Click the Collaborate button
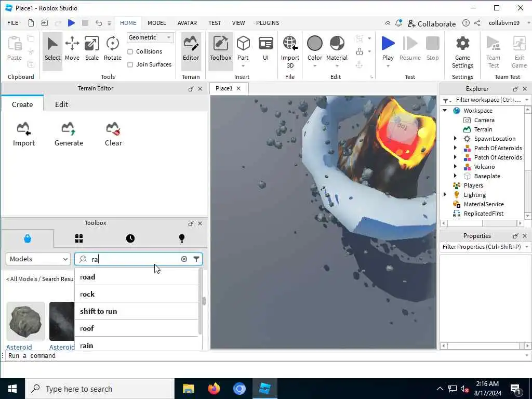The width and height of the screenshot is (532, 399). click(x=432, y=23)
